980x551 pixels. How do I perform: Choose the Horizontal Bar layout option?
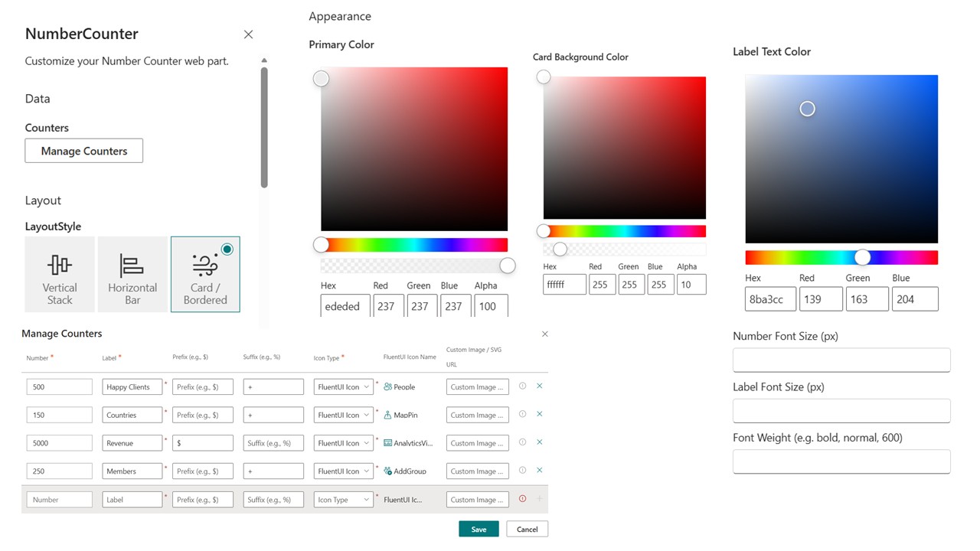132,274
